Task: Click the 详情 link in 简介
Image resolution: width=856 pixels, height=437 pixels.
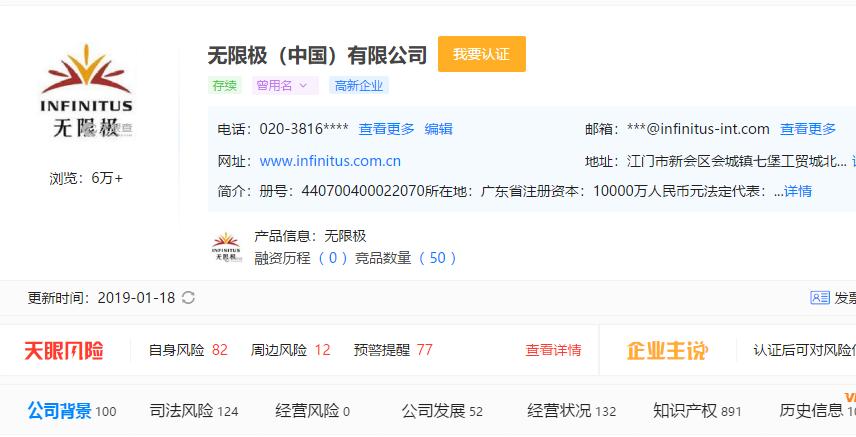Action: click(x=798, y=191)
